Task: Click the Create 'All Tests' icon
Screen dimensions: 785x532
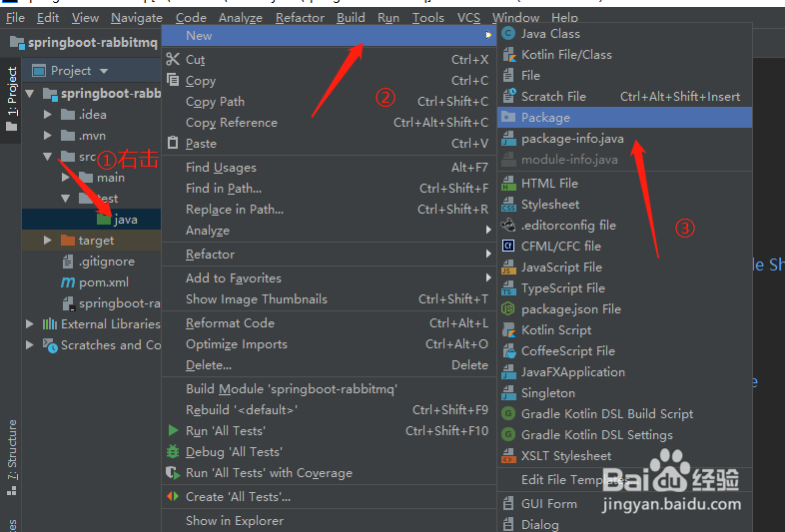Action: coord(173,496)
